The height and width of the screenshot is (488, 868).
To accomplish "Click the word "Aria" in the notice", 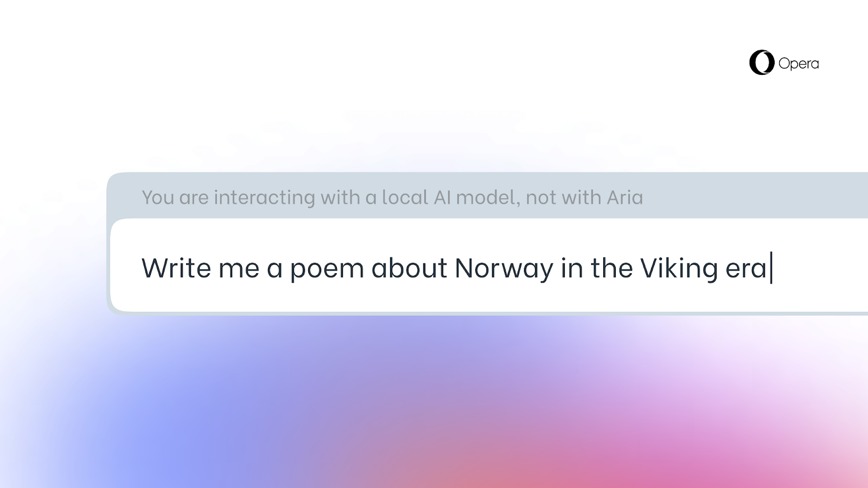I will point(624,197).
